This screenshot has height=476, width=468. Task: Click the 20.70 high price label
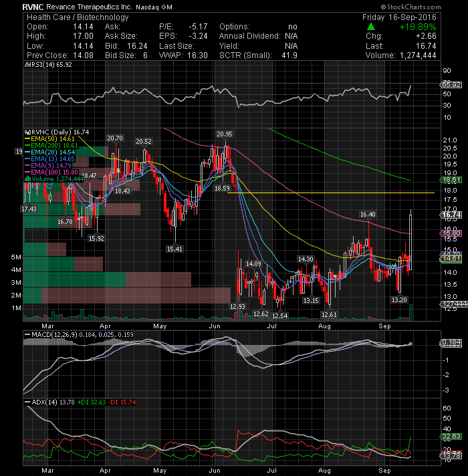[115, 138]
